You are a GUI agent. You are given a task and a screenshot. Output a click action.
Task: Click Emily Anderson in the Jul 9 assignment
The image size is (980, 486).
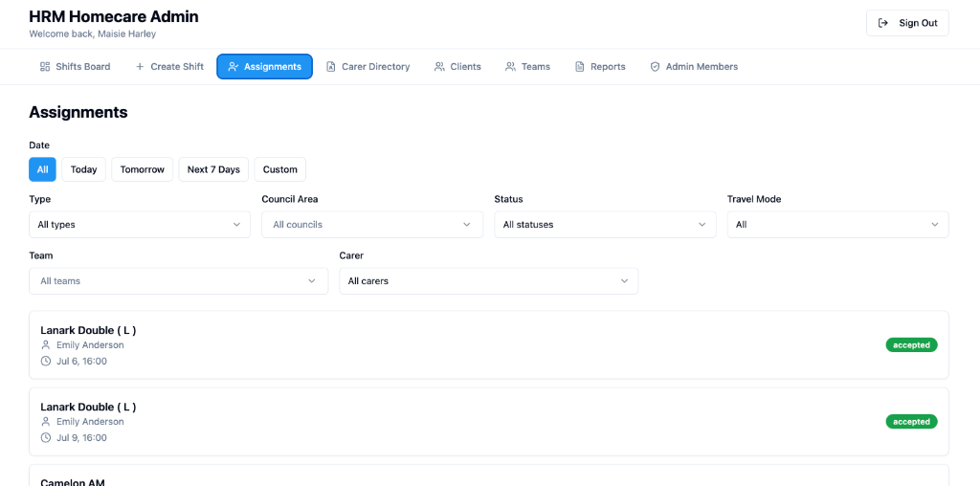tap(90, 422)
